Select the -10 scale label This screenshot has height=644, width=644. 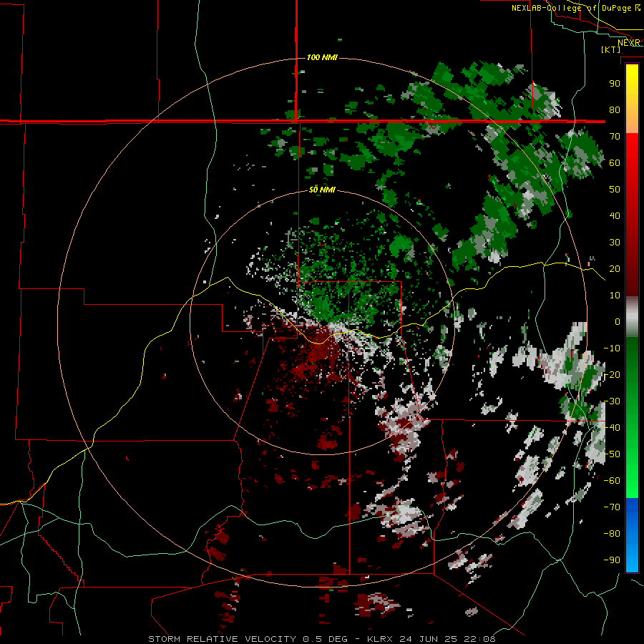coord(612,348)
